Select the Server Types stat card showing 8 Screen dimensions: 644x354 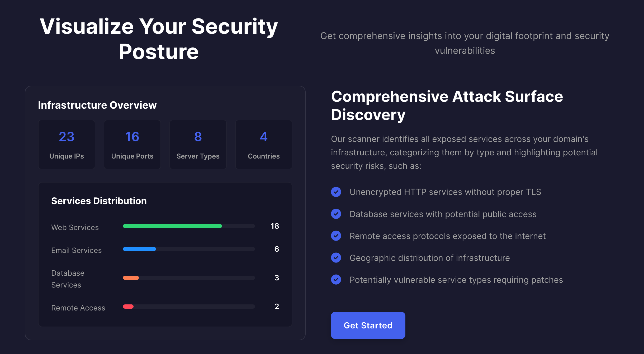click(198, 145)
